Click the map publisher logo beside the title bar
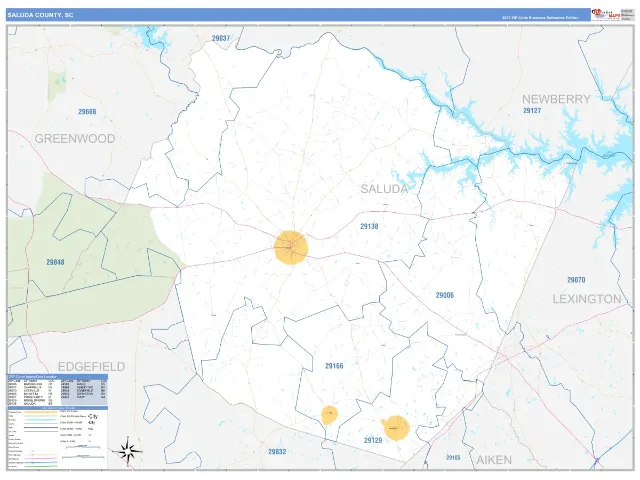Image resolution: width=640 pixels, height=480 pixels. [x=606, y=15]
